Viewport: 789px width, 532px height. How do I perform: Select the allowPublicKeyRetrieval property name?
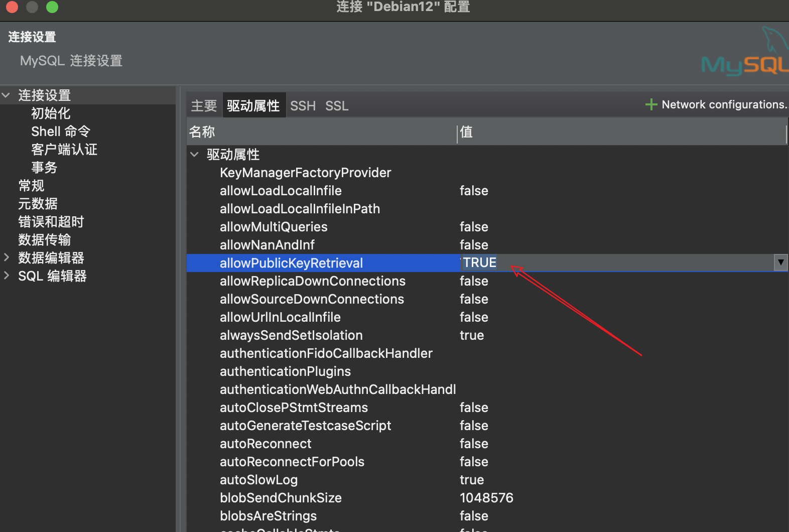coord(291,263)
